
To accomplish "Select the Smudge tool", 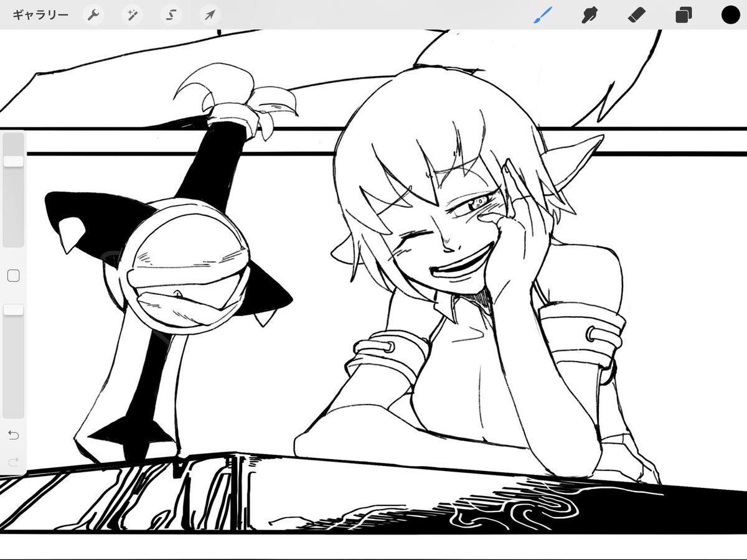I will 589,15.
